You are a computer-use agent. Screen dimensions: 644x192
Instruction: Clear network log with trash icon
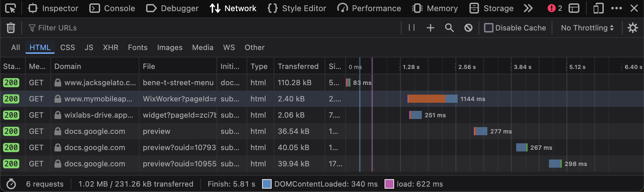pos(11,28)
